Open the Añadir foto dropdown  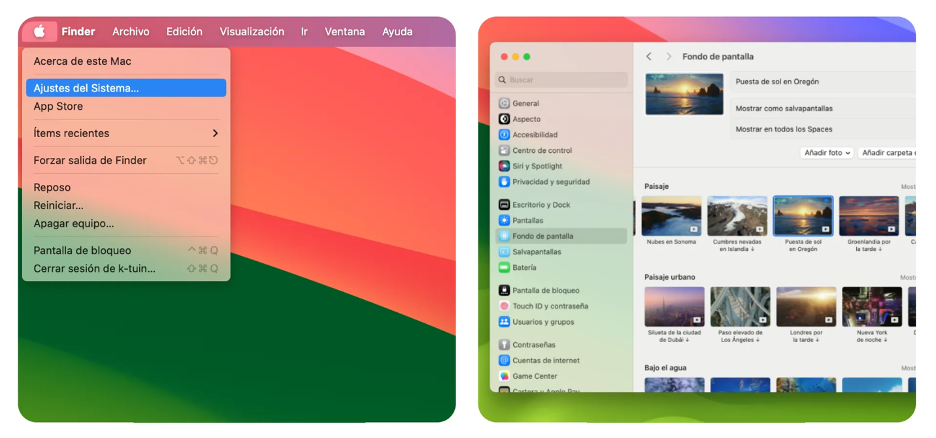pos(827,153)
